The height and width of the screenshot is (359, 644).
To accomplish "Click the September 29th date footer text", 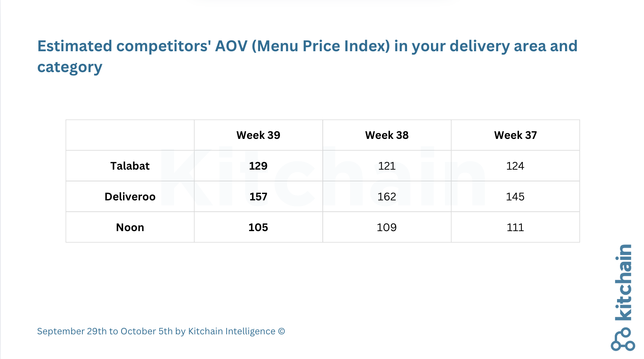I will [x=161, y=331].
